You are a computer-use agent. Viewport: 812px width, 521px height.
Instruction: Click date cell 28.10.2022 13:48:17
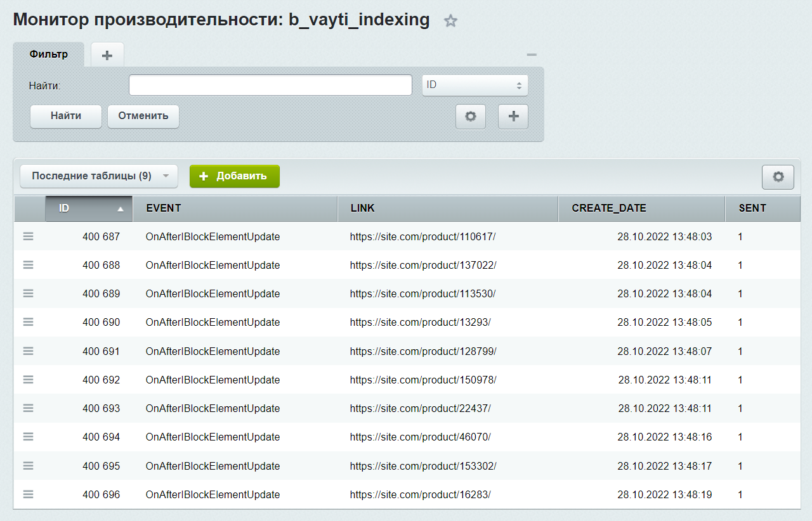tap(665, 466)
